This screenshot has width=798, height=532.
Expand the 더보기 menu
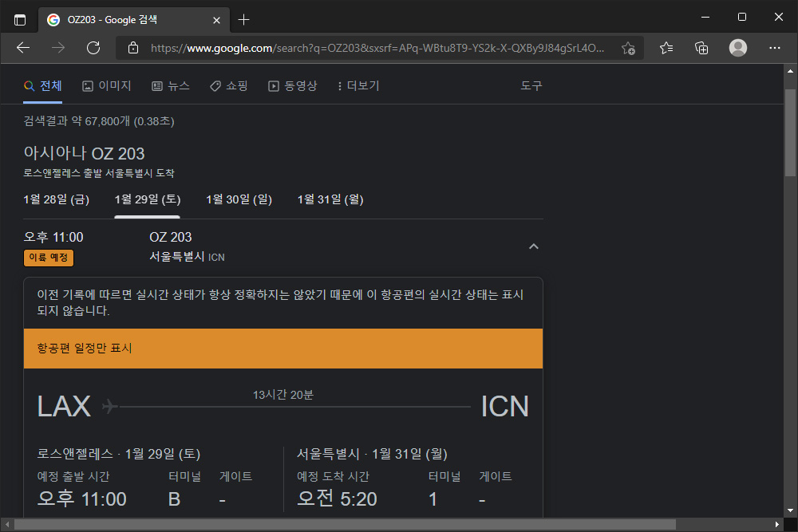tap(358, 86)
